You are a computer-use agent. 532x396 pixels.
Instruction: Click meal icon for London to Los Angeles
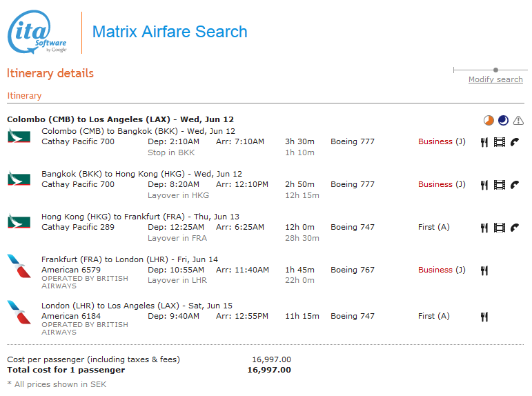coord(484,317)
